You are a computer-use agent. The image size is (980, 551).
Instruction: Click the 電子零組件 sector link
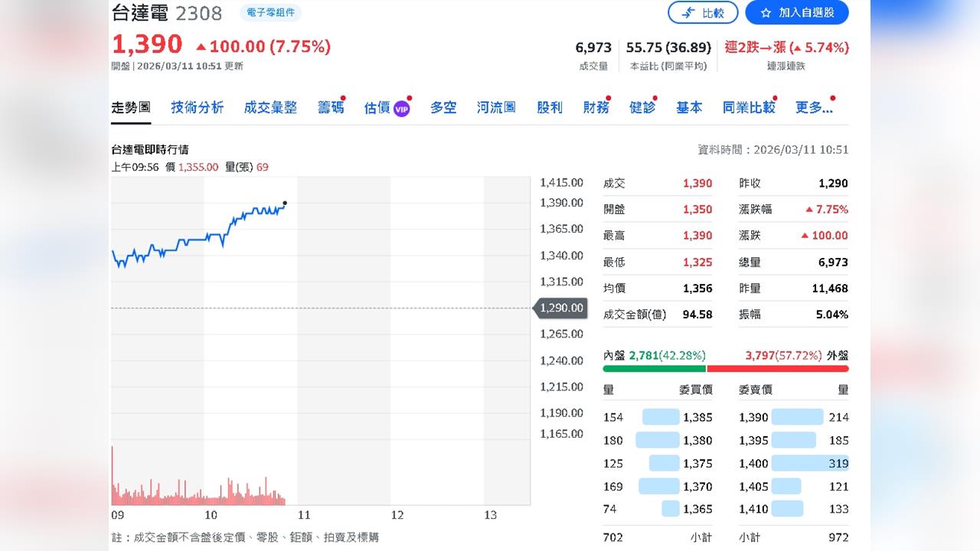pyautogui.click(x=270, y=12)
